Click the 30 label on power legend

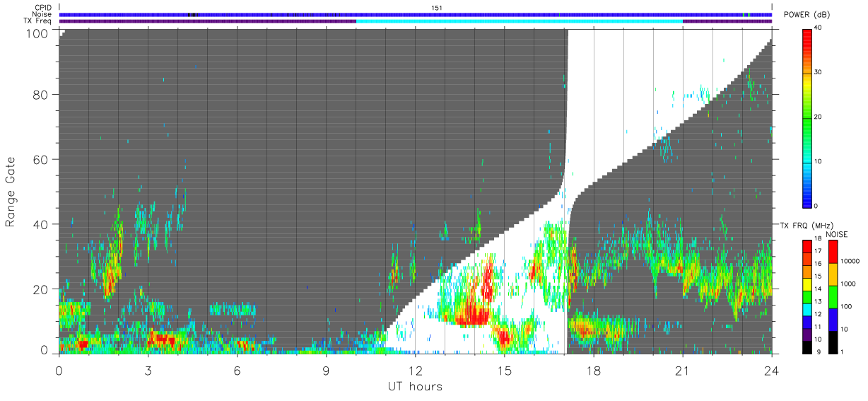pos(819,73)
